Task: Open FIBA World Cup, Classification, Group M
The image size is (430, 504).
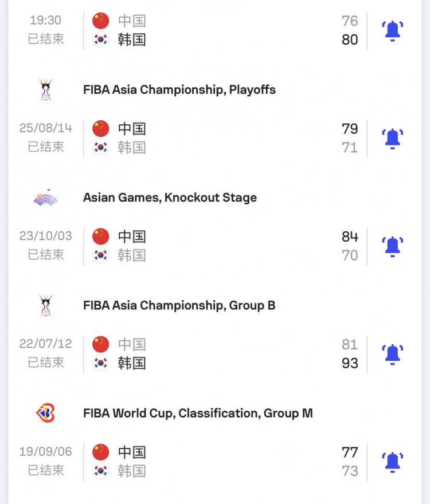Action: coord(198,414)
